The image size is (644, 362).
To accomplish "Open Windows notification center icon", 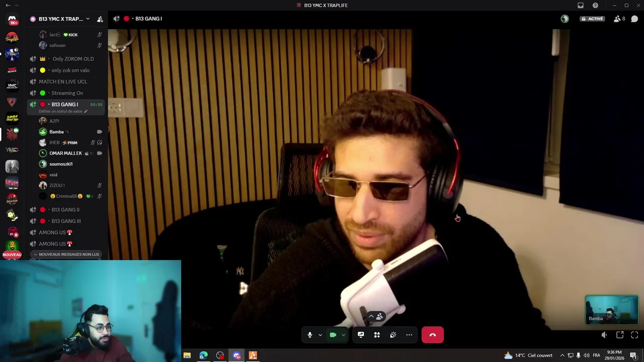I will [633, 355].
